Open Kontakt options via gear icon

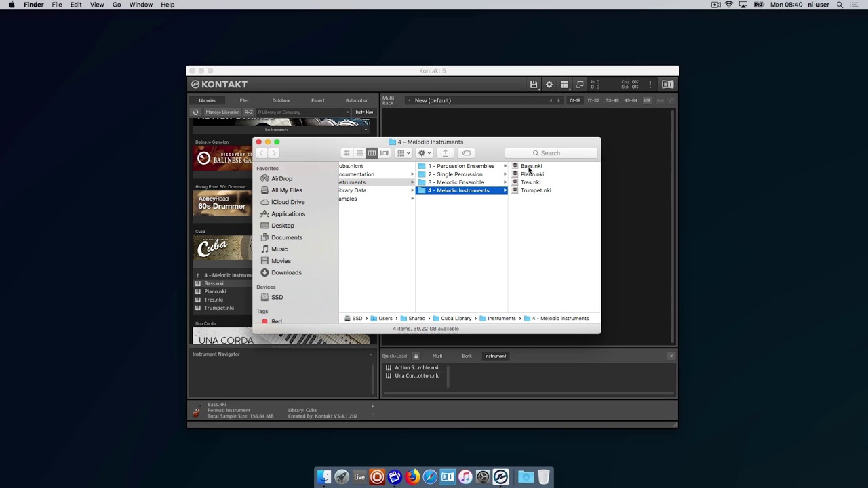[549, 85]
